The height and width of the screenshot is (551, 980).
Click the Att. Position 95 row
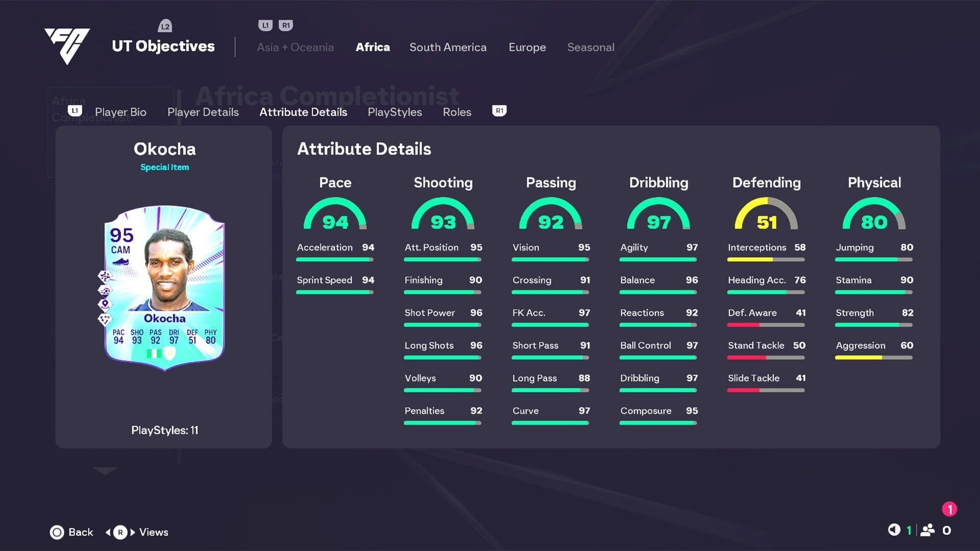(443, 252)
